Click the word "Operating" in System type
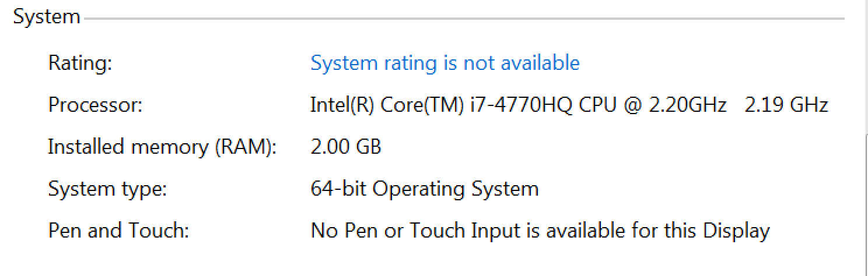This screenshot has height=276, width=868. click(x=412, y=189)
